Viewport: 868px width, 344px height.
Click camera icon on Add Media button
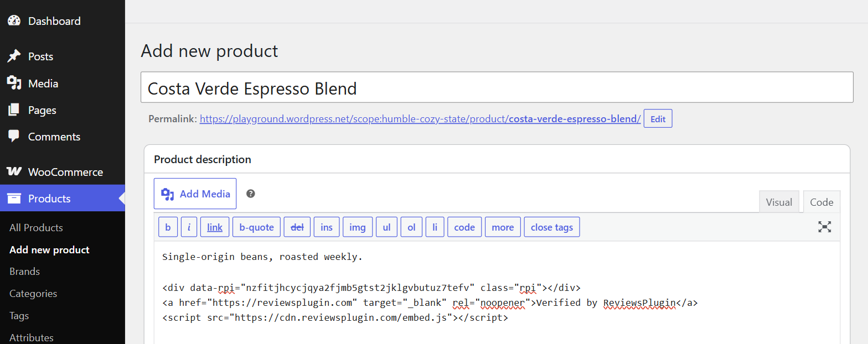point(167,194)
